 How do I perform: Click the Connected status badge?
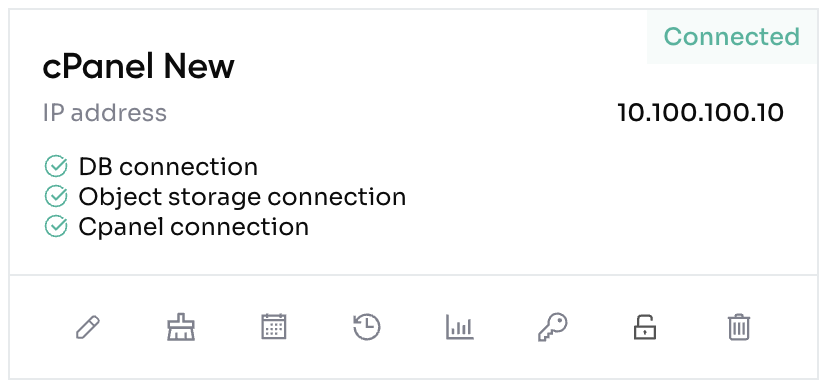point(732,36)
